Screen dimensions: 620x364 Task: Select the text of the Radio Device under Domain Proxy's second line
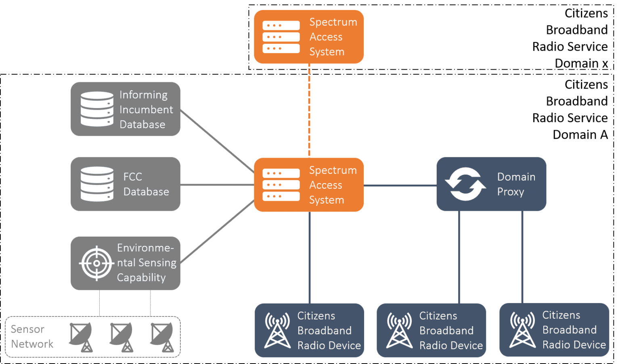tap(574, 330)
